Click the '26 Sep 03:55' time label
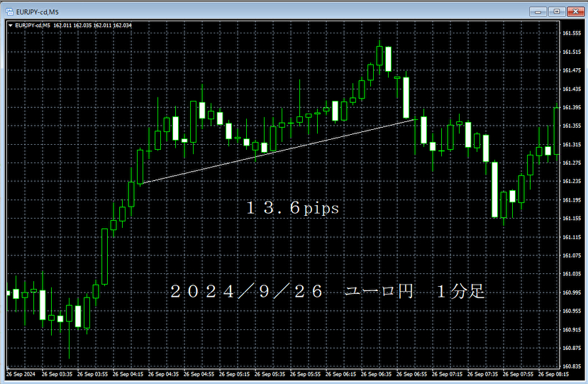Screen dimensions: 588x384 92,374
